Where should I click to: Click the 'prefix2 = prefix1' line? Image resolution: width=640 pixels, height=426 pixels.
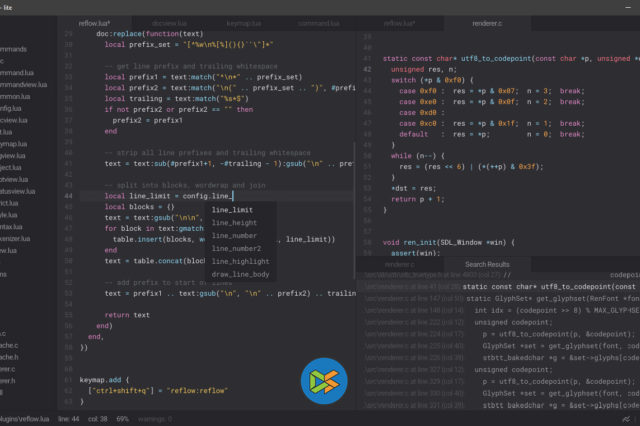(x=148, y=120)
